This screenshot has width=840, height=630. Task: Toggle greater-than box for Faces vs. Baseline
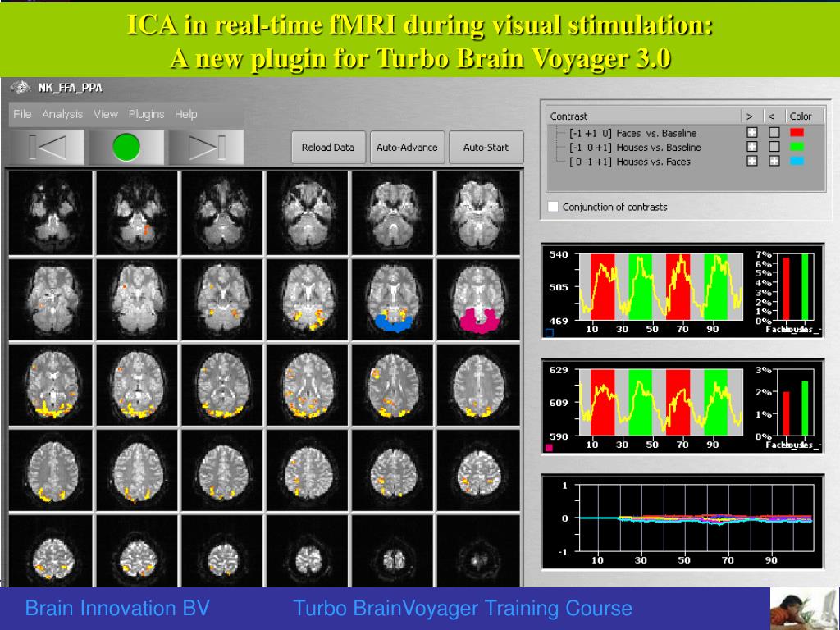752,132
